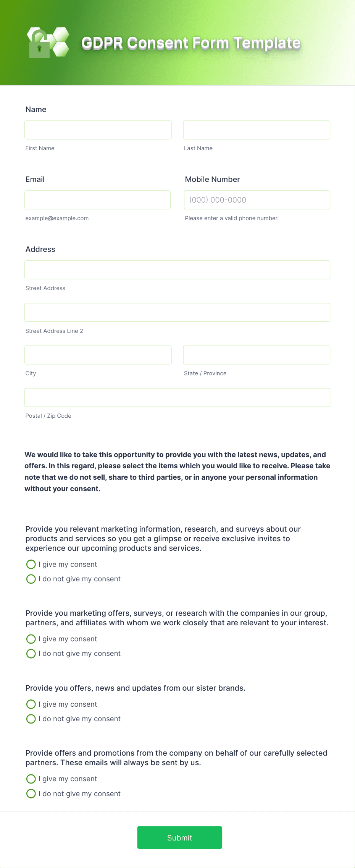
Task: Click the City input field
Action: 98,355
